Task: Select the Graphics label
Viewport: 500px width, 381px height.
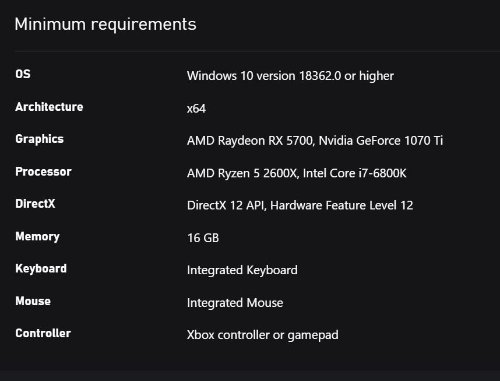Action: (39, 139)
